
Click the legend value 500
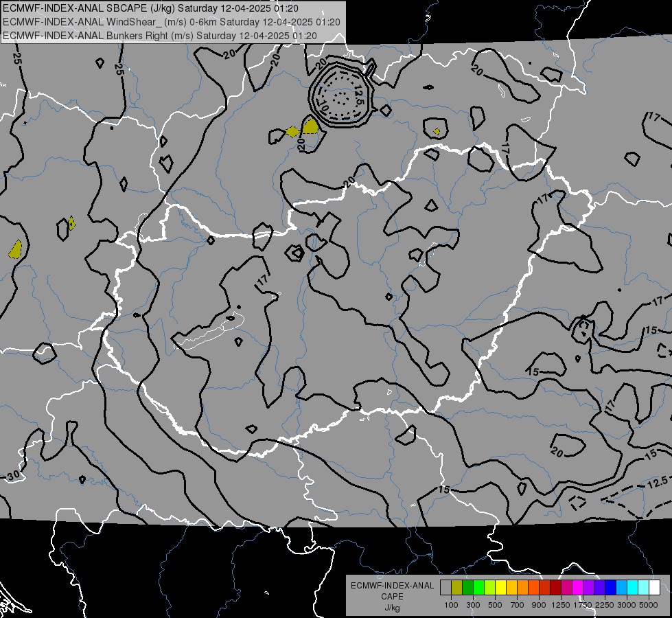coord(495,605)
